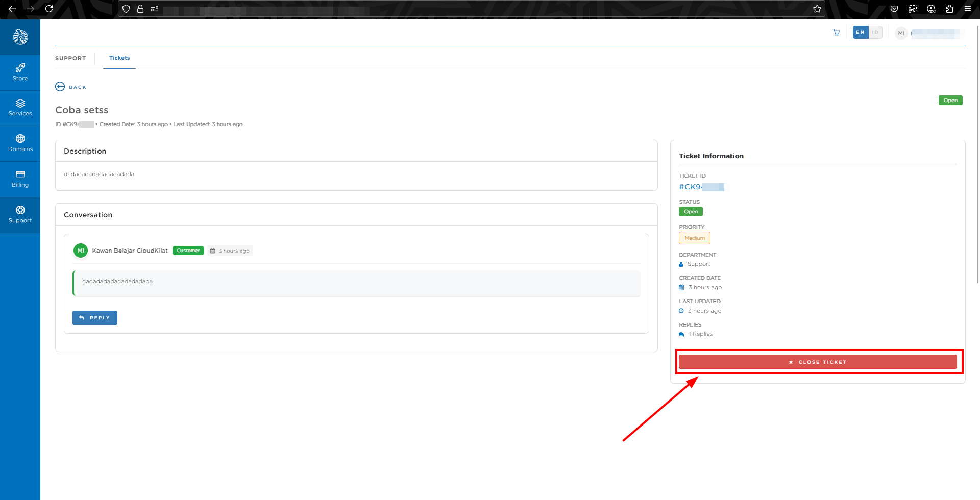
Task: Open Billing from the sidebar
Action: coord(20,179)
